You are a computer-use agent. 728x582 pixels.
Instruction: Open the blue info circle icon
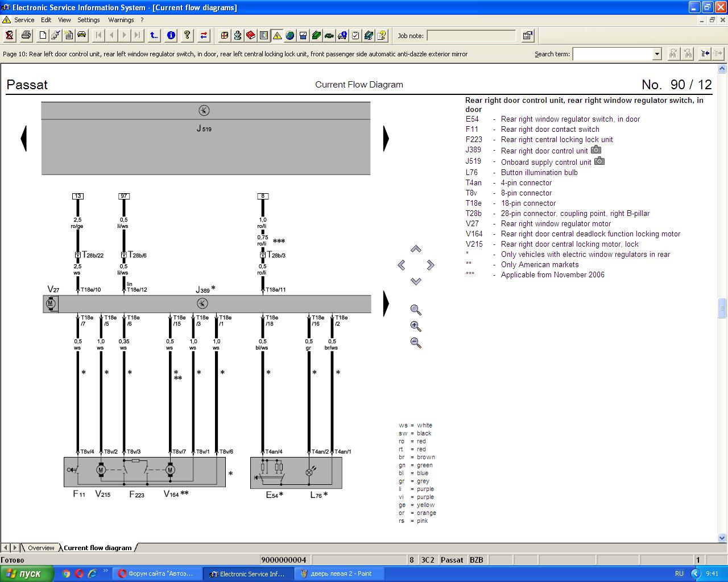coord(171,35)
